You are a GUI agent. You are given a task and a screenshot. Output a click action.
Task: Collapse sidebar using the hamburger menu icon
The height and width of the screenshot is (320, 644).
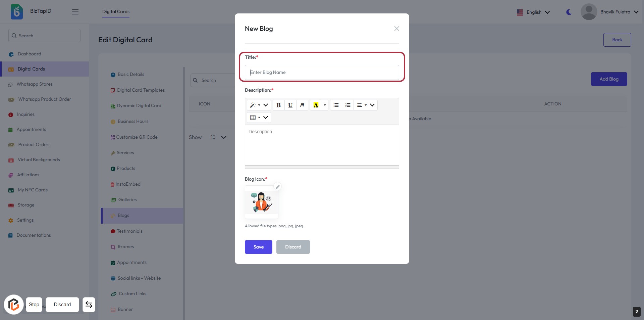click(x=75, y=12)
